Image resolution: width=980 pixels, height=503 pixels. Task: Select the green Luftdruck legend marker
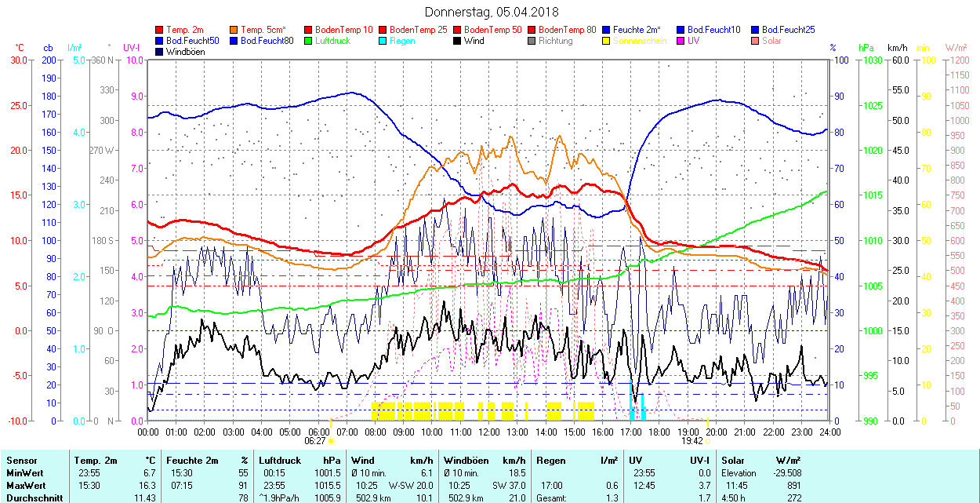(x=309, y=41)
